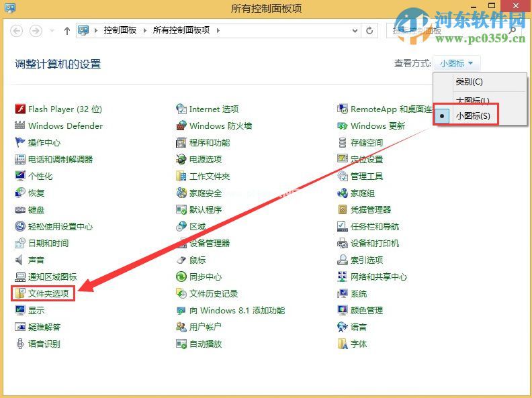
Task: Select 类别(C) in the view menu
Action: pos(470,82)
